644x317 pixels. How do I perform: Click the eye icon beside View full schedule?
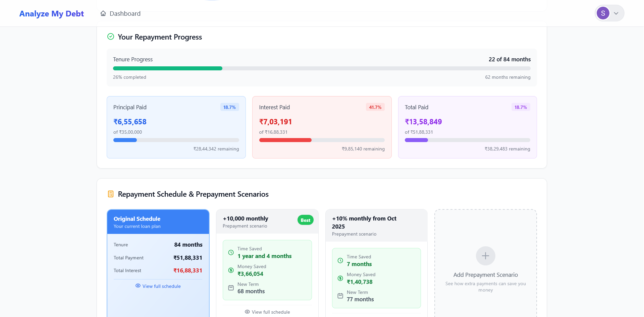[x=137, y=286]
